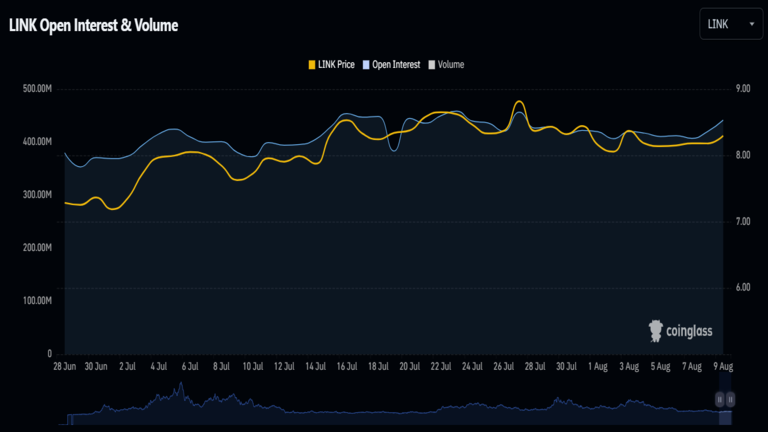
Task: Open the LINK coin selector dropdown
Action: point(731,24)
